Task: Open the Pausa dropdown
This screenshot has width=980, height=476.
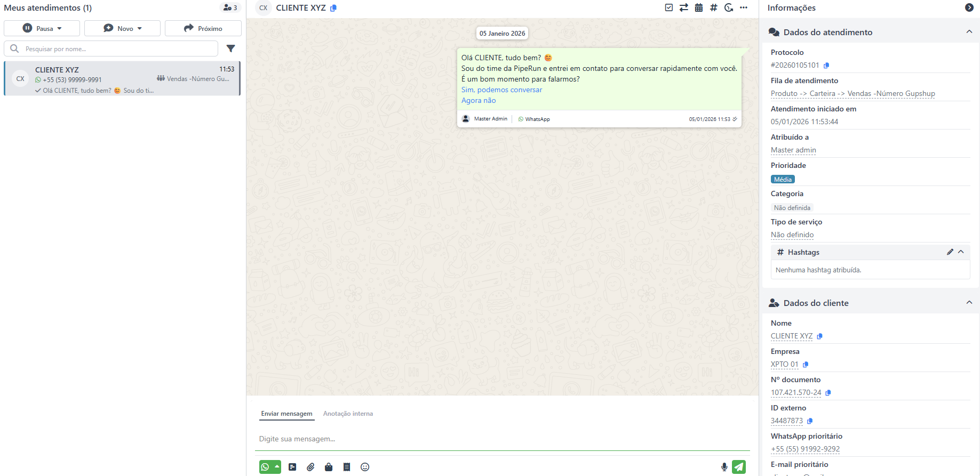Action: click(42, 28)
